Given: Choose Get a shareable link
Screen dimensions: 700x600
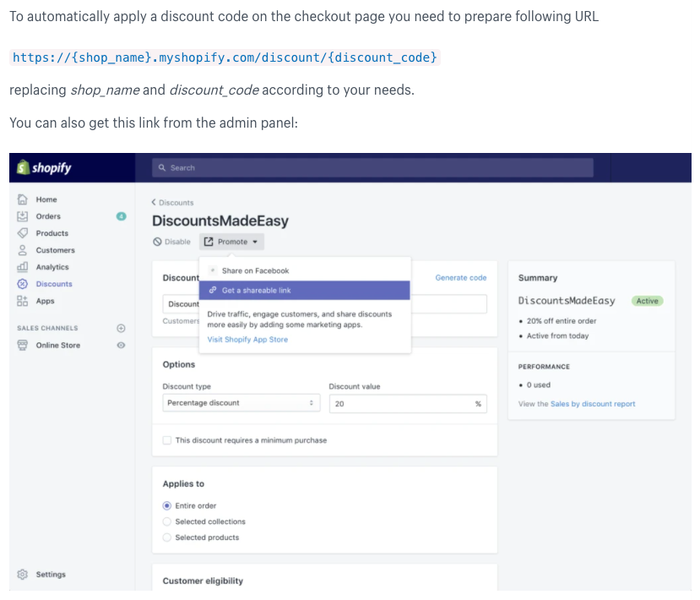Looking at the screenshot, I should (x=305, y=291).
